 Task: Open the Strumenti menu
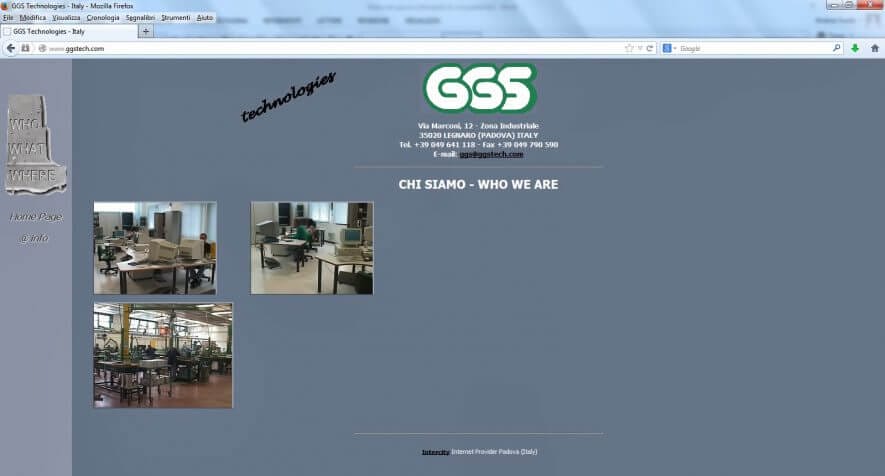[175, 18]
